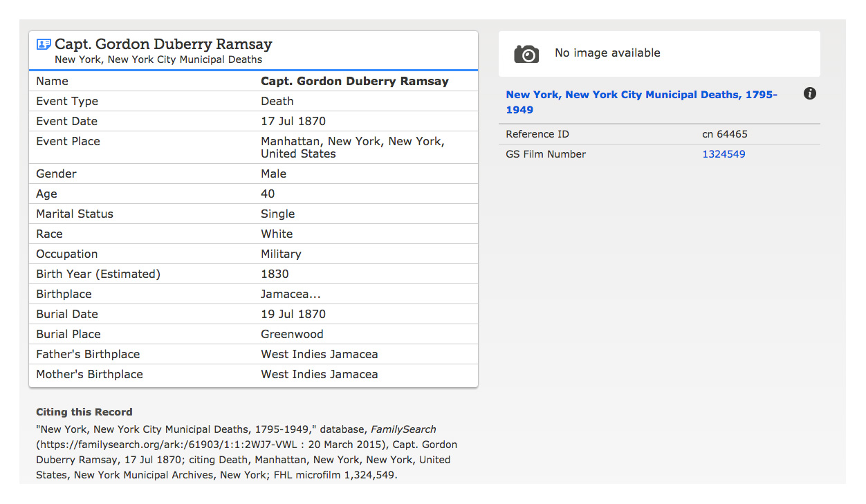Viewport: 866px width, 504px height.
Task: Open GS Film Number 1324549 link
Action: point(724,154)
